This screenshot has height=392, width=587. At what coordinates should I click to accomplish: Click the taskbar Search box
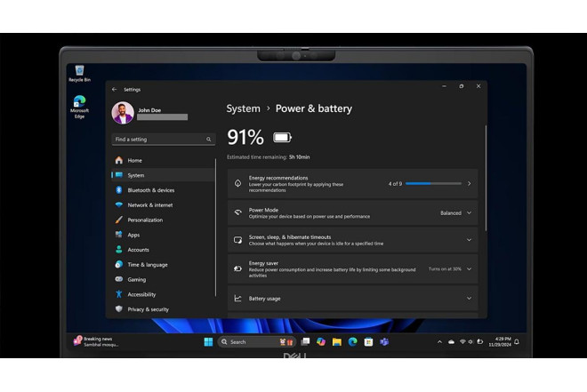point(256,342)
